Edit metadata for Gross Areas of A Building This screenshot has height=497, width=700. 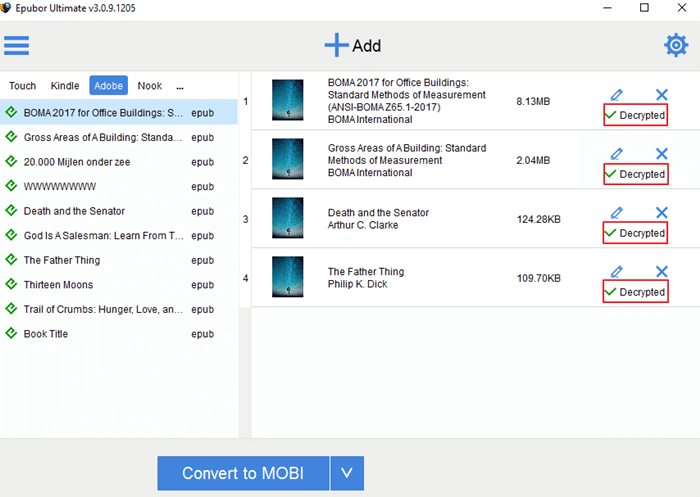click(x=616, y=154)
